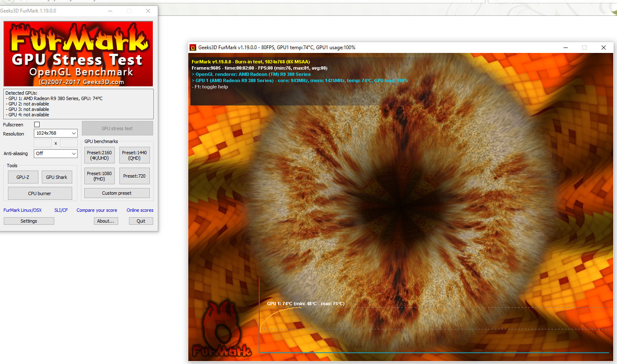The image size is (617, 364).
Task: Click the FurMark GPU Stress Test banner
Action: tap(78, 54)
